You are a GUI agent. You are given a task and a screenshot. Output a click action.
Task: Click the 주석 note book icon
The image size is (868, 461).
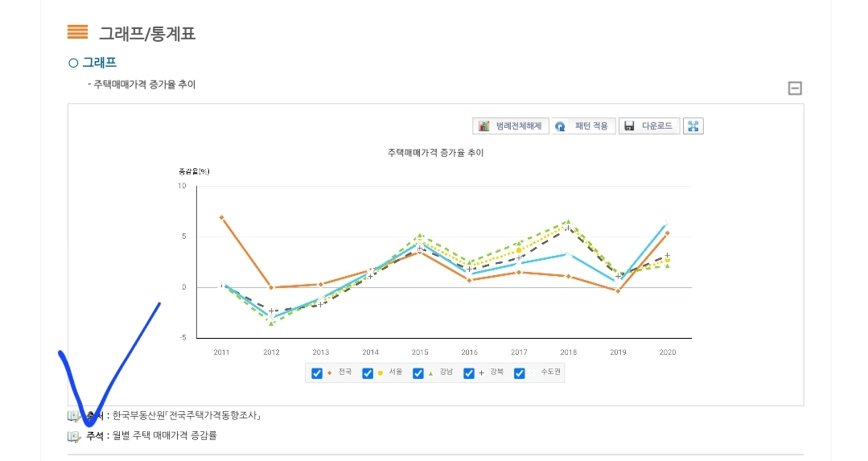point(74,436)
